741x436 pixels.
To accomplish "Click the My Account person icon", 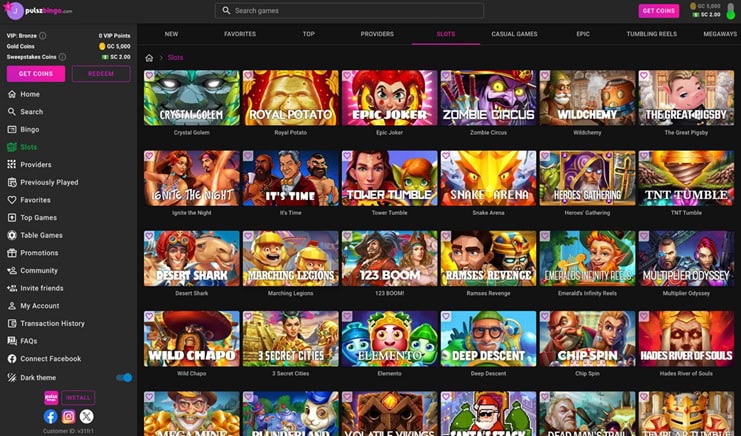I will pos(12,306).
